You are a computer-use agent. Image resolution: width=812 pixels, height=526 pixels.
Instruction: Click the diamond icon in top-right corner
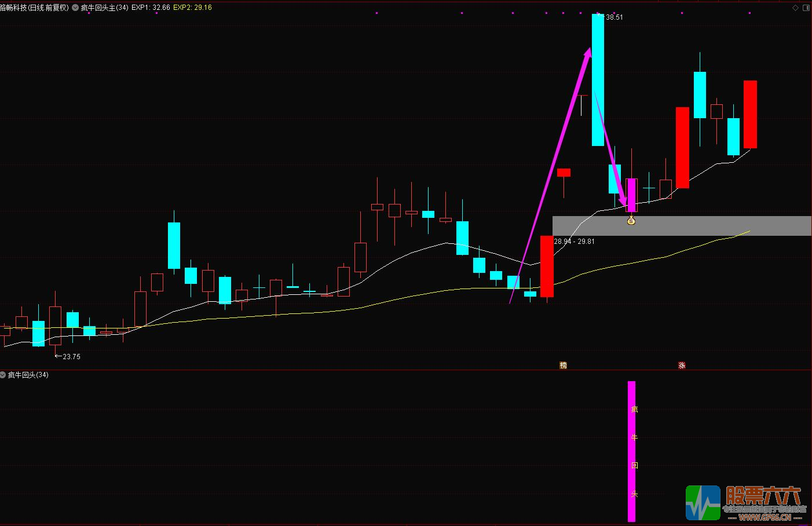click(x=795, y=8)
